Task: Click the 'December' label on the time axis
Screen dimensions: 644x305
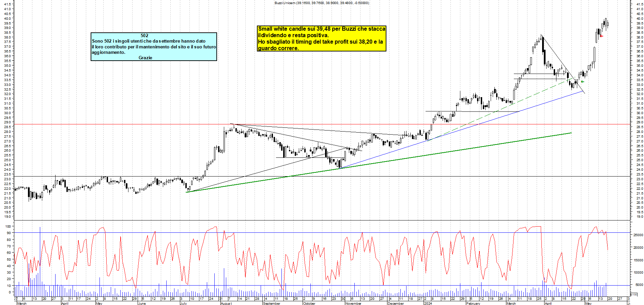Action: tap(396, 303)
